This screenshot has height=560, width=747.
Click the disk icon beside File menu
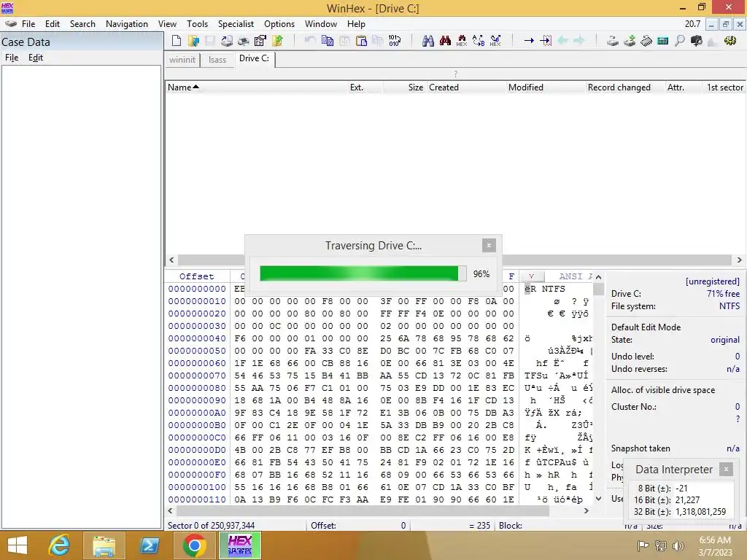(10, 23)
